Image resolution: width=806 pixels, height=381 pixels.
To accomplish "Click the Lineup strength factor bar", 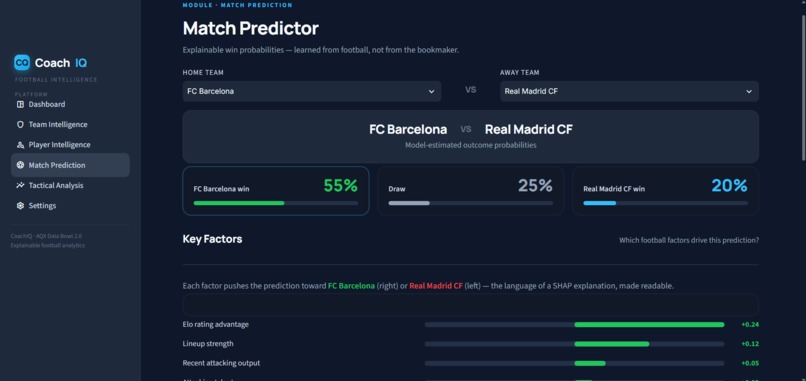I will (574, 344).
